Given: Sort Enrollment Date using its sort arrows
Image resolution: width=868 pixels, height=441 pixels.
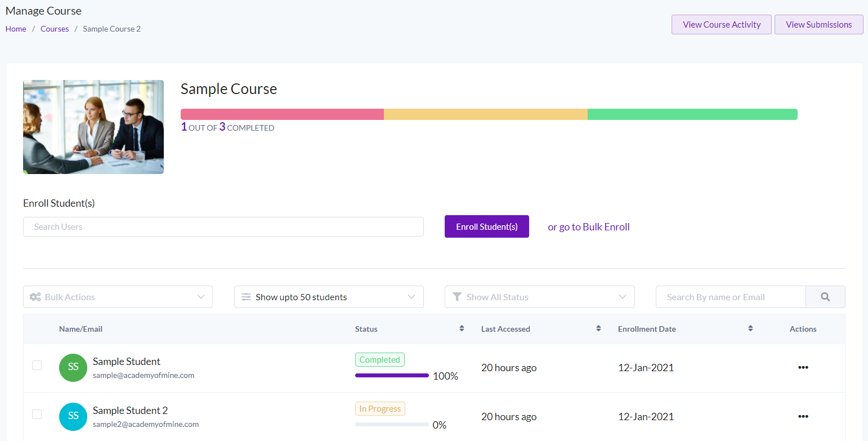Looking at the screenshot, I should click(750, 328).
